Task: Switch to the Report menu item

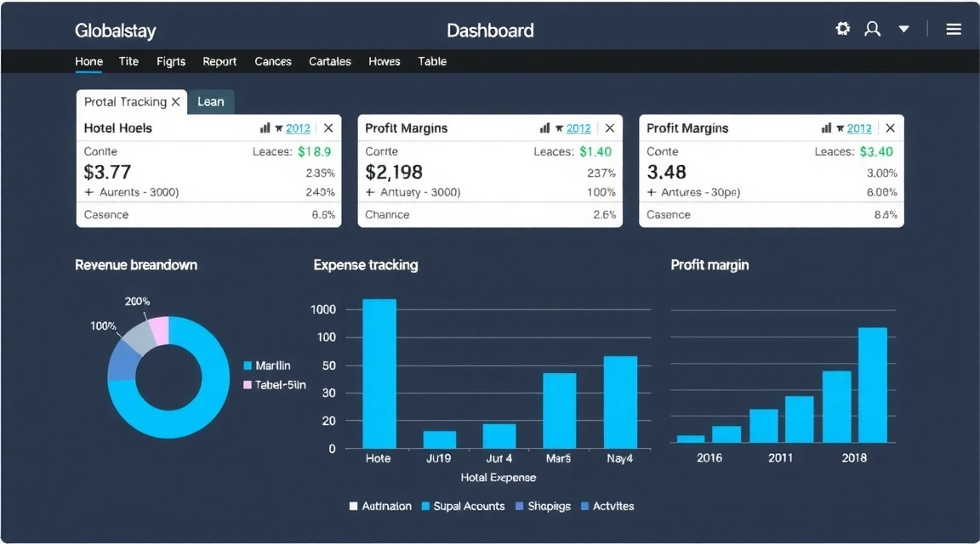Action: point(219,61)
